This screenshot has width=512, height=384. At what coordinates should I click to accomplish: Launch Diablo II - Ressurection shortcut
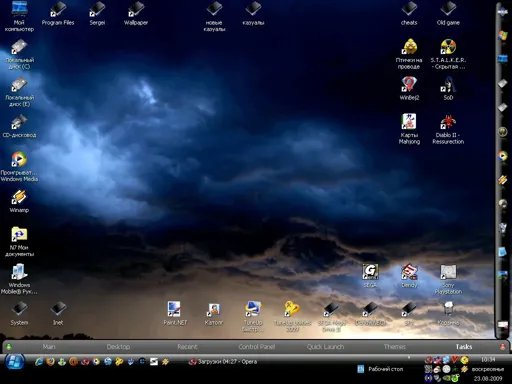coord(448,129)
